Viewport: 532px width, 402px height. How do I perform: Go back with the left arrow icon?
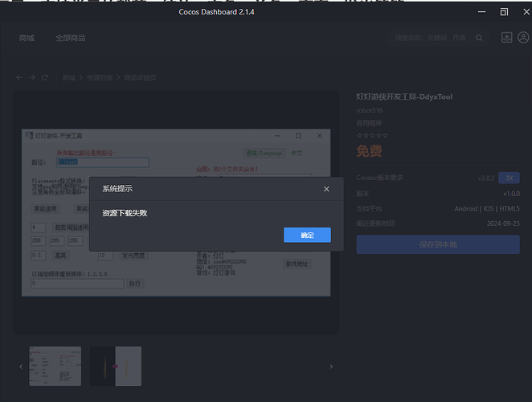click(19, 78)
